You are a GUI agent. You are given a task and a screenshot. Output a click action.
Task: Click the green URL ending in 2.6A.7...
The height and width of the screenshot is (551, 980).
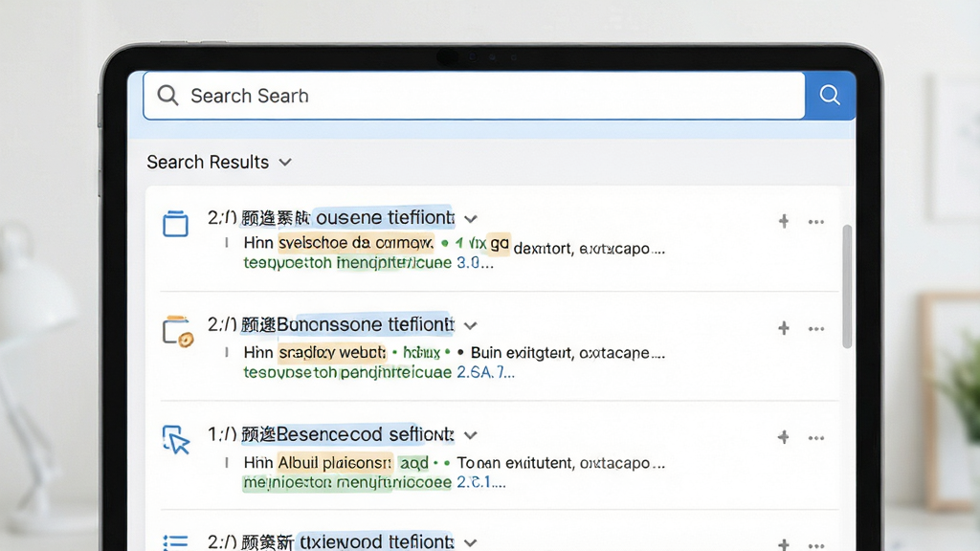click(379, 372)
